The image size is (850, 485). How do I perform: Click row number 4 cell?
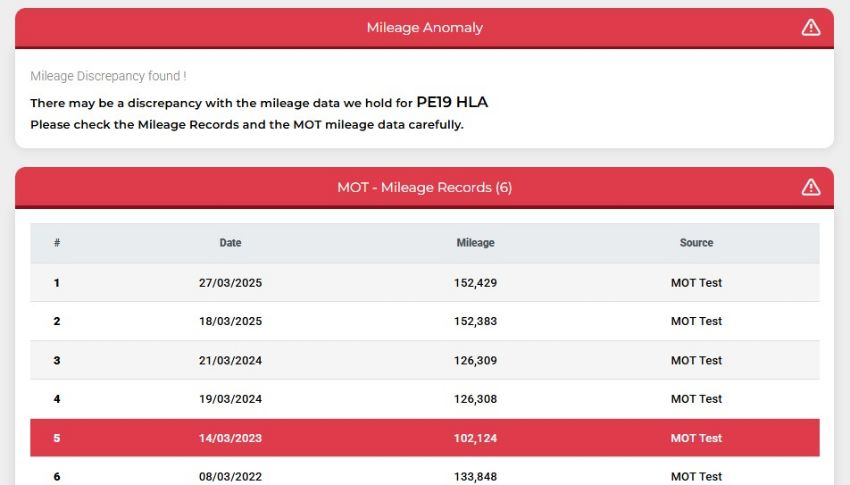(x=57, y=399)
